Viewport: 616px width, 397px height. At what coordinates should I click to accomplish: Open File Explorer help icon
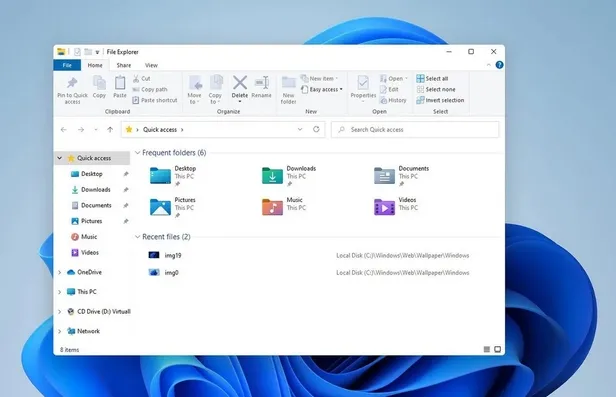499,65
